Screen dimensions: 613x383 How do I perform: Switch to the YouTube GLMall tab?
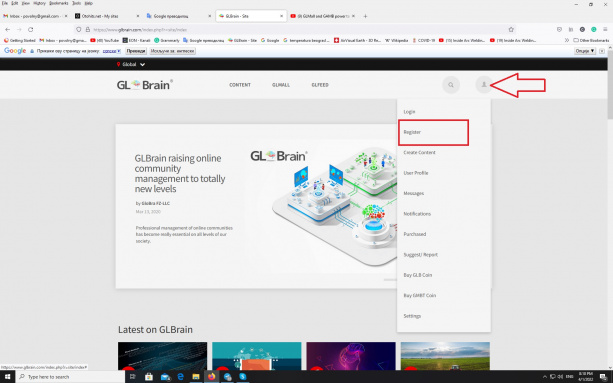(x=322, y=16)
